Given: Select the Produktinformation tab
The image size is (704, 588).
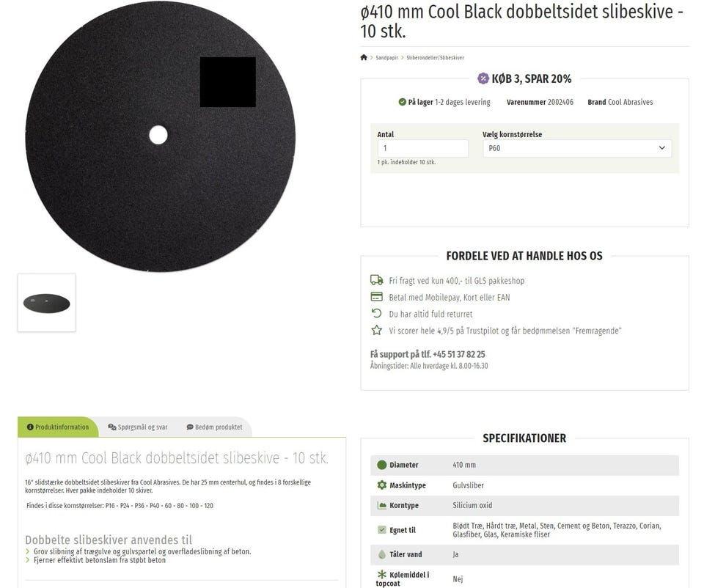Looking at the screenshot, I should tap(58, 427).
